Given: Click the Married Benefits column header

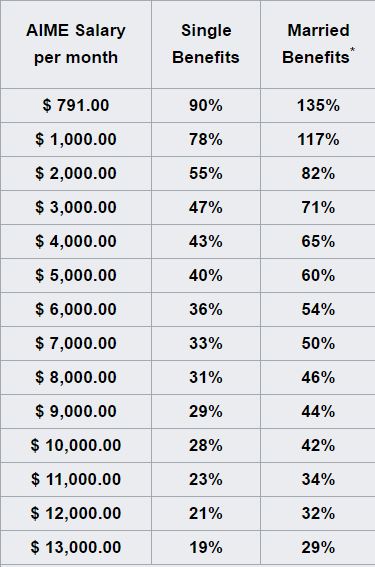Looking at the screenshot, I should (318, 44).
